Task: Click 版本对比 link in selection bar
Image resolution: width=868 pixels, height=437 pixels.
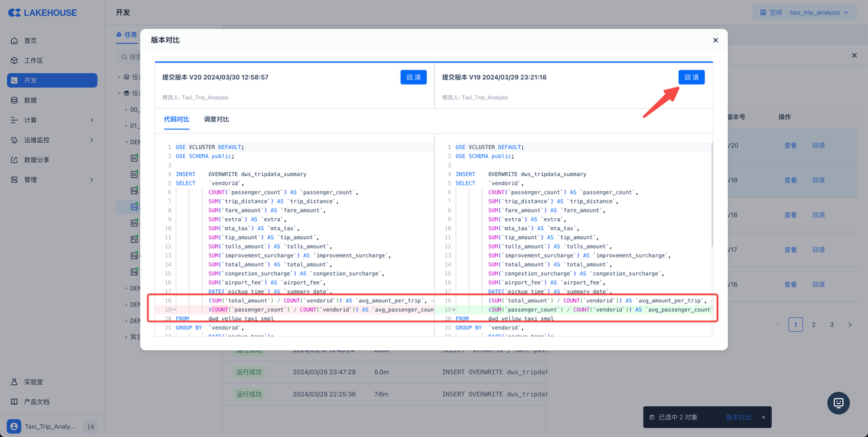Action: pos(738,417)
